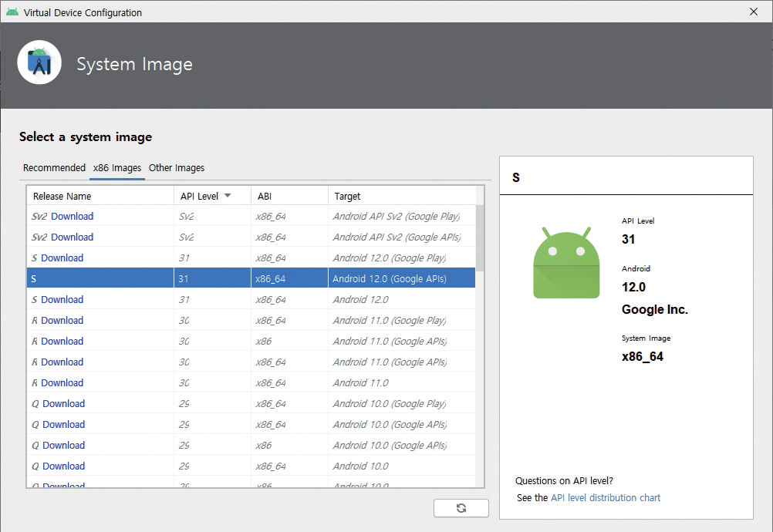Download Sv2 image with Google Play target
The image size is (773, 532).
(72, 216)
